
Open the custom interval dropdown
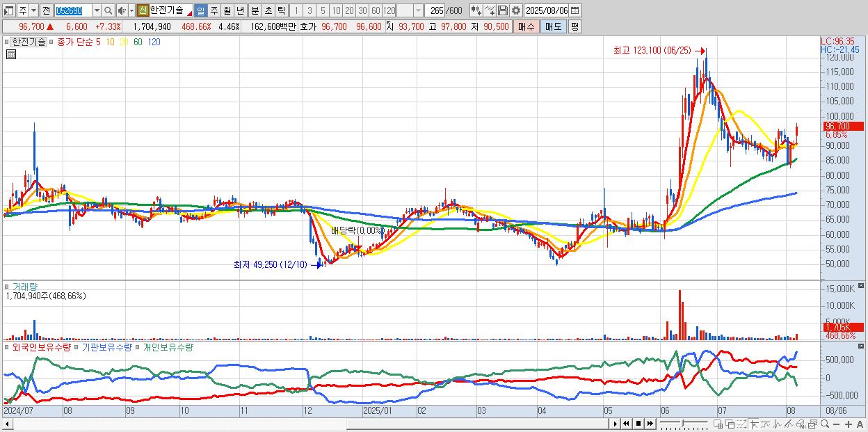pos(418,10)
